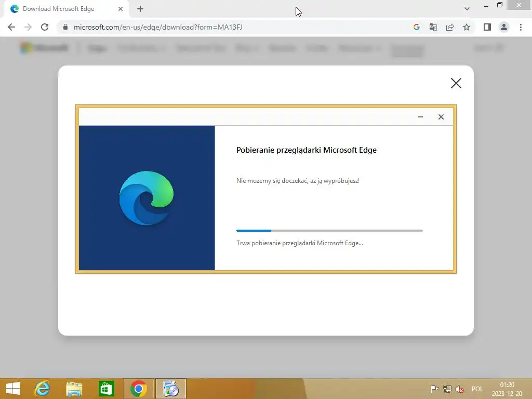Open the taskbar clock showing 01:20

pos(507,389)
